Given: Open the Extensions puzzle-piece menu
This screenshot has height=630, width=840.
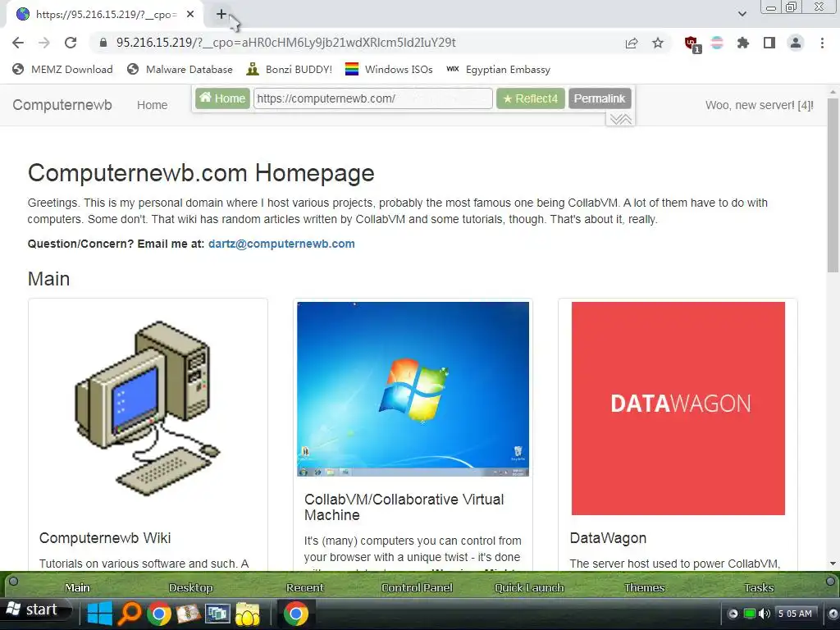Looking at the screenshot, I should (x=742, y=43).
